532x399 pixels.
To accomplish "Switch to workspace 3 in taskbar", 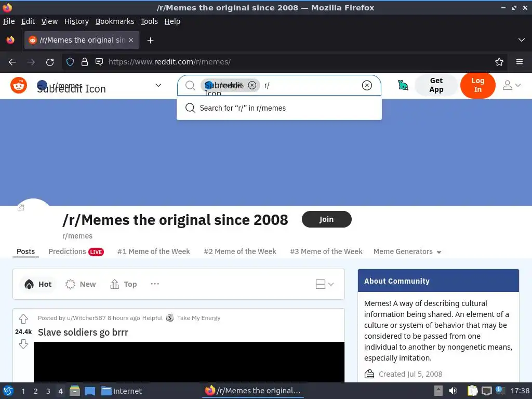I will coord(48,391).
